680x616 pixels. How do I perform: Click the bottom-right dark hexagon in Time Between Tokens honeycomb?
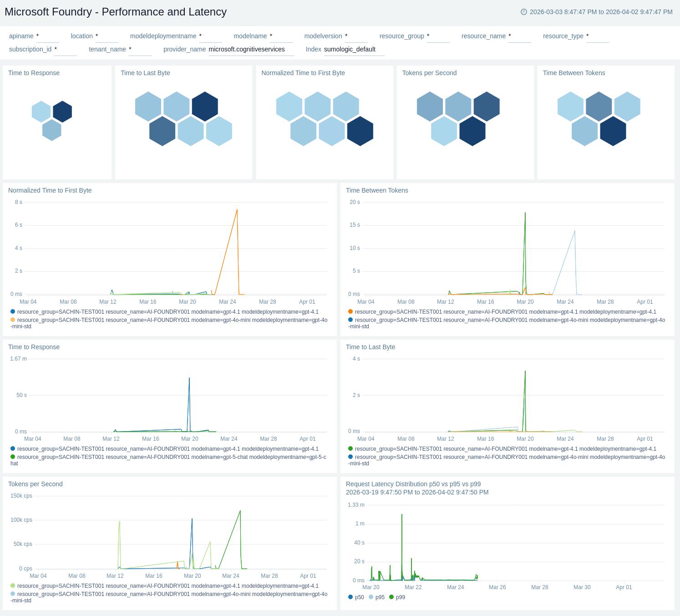click(x=613, y=131)
